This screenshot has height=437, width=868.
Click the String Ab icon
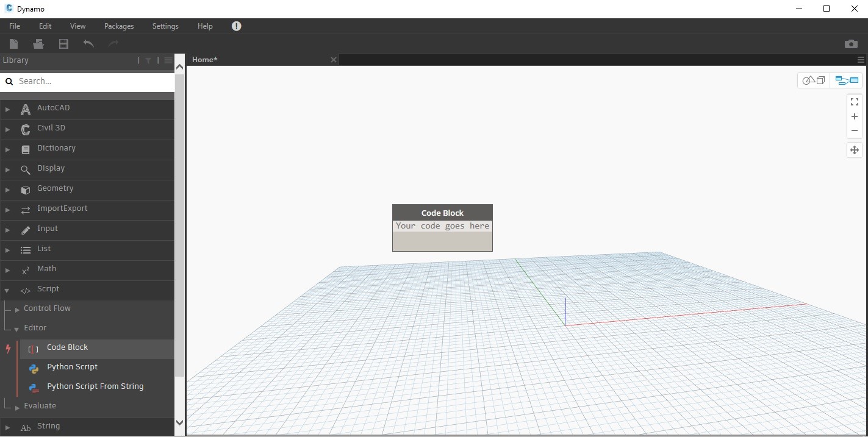[x=26, y=428]
